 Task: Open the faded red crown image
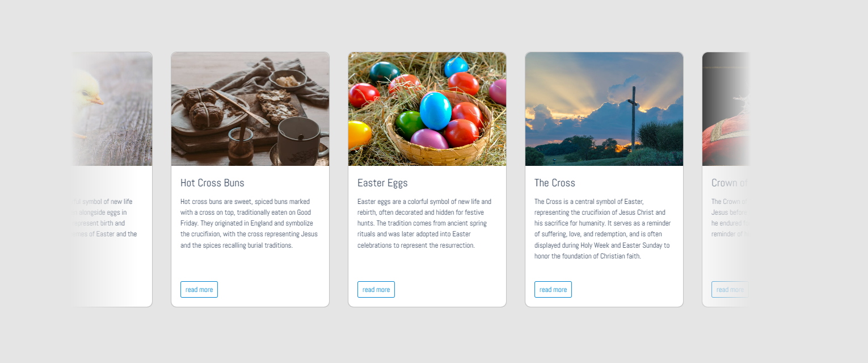tap(726, 109)
